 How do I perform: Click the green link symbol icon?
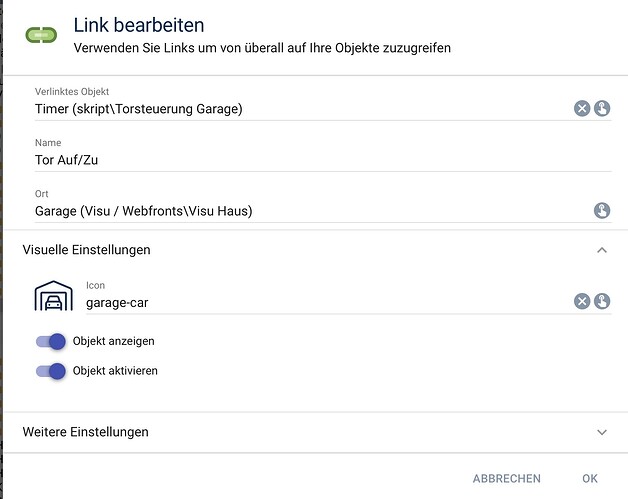41,35
